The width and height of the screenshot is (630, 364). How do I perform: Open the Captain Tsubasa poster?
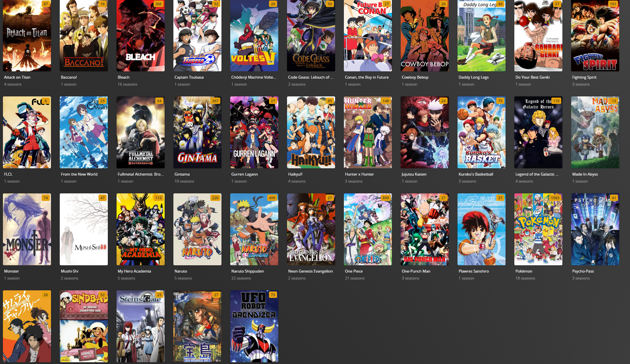point(197,36)
